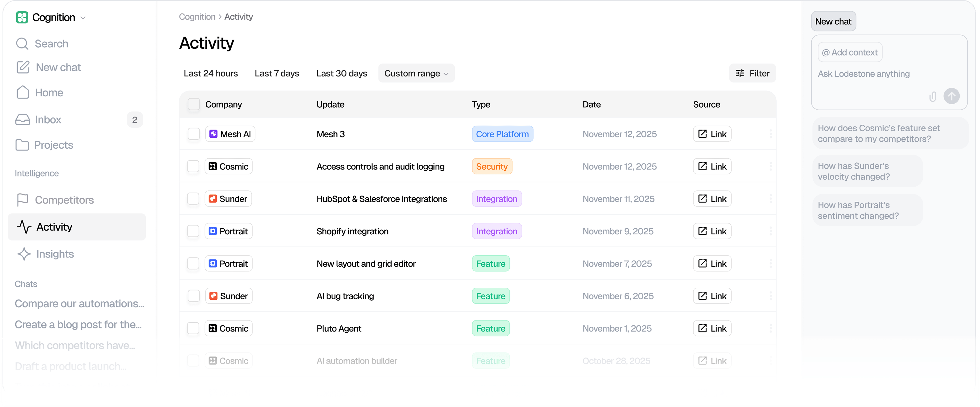Click the Cognition breadcrumb link

(197, 16)
